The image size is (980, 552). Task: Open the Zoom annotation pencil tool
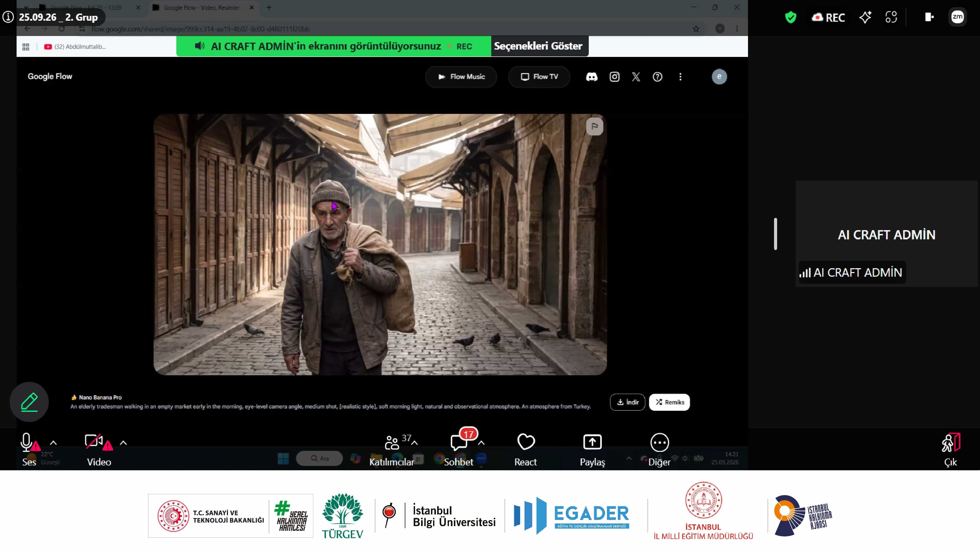pyautogui.click(x=29, y=402)
